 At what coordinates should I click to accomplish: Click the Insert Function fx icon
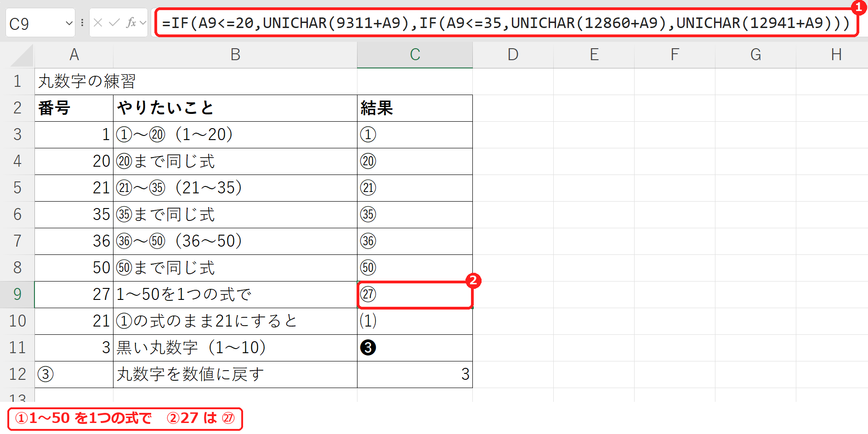point(131,23)
